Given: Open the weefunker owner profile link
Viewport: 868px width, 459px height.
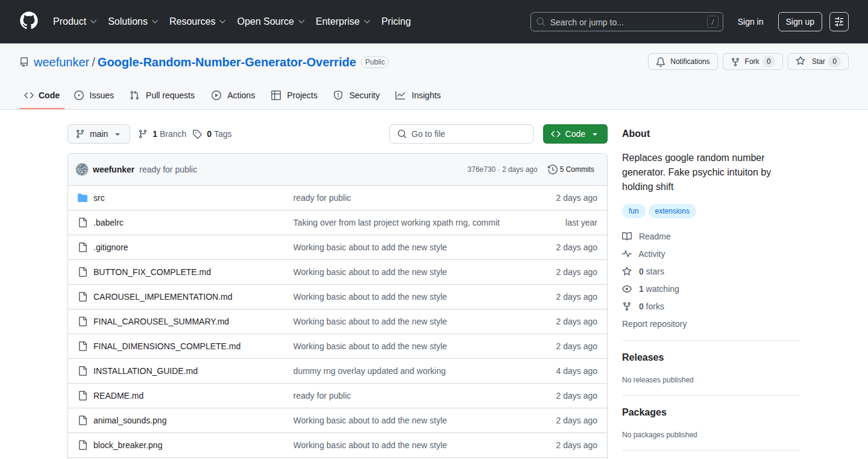Looking at the screenshot, I should [61, 62].
